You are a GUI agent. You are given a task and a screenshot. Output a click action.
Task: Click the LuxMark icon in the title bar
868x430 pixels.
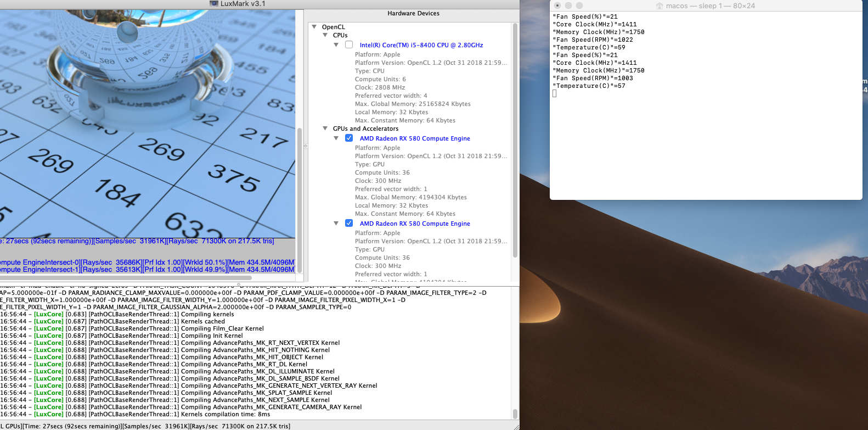pos(214,3)
